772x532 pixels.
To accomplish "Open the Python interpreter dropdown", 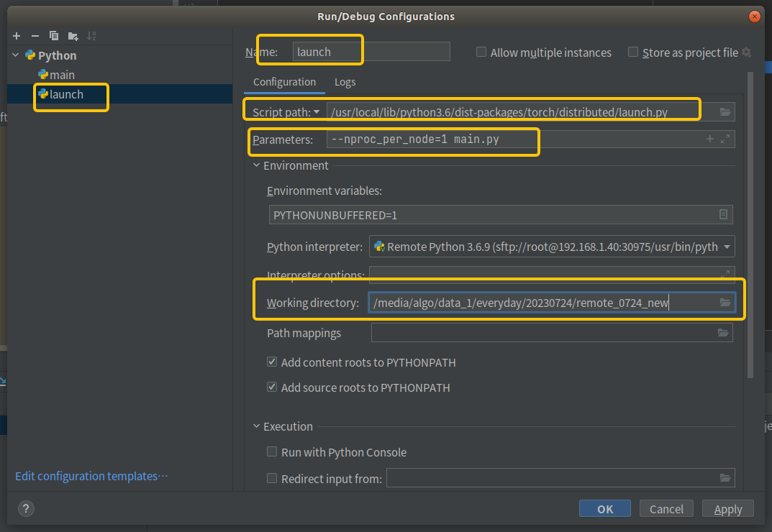I will pos(728,247).
